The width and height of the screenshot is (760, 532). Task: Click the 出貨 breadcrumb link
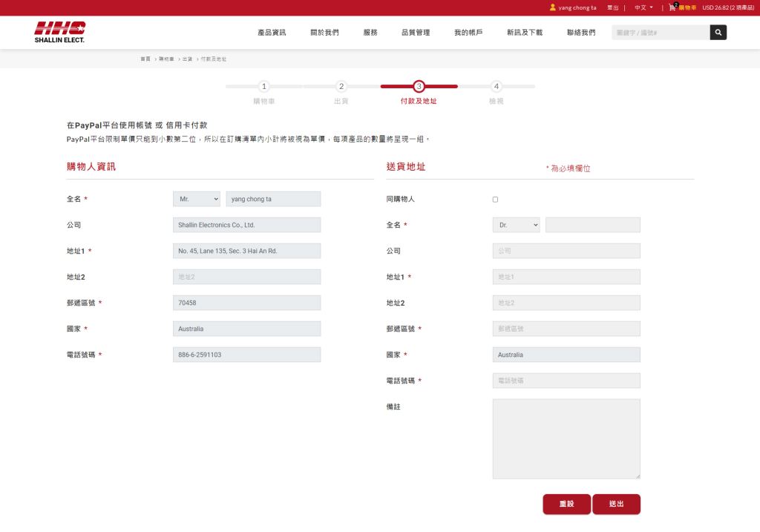tap(187, 59)
